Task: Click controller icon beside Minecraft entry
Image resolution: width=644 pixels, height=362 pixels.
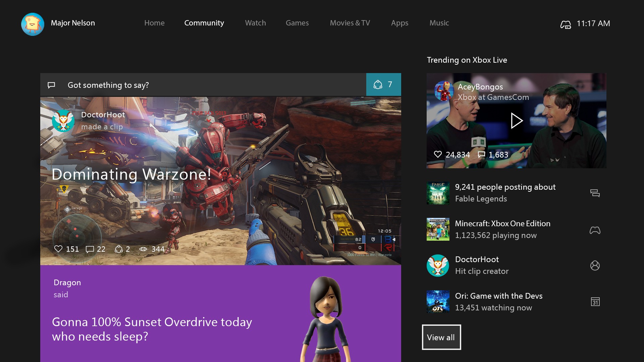Action: click(595, 230)
